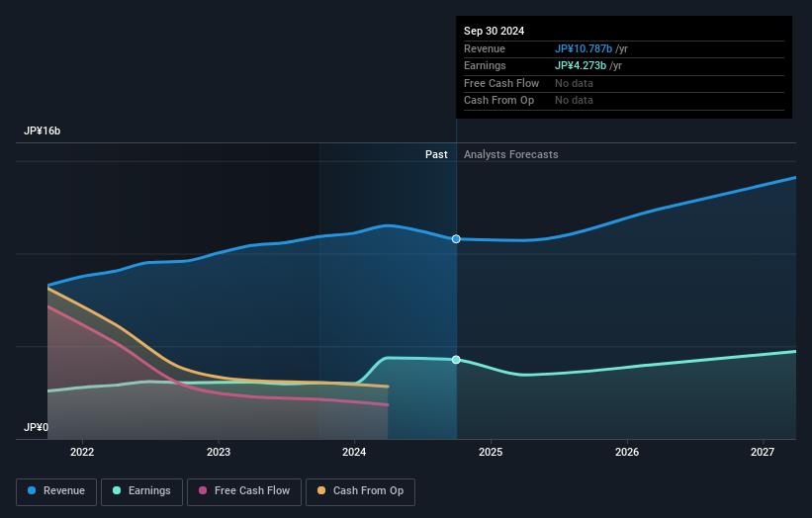Toggle the Earnings legend button

[x=141, y=491]
